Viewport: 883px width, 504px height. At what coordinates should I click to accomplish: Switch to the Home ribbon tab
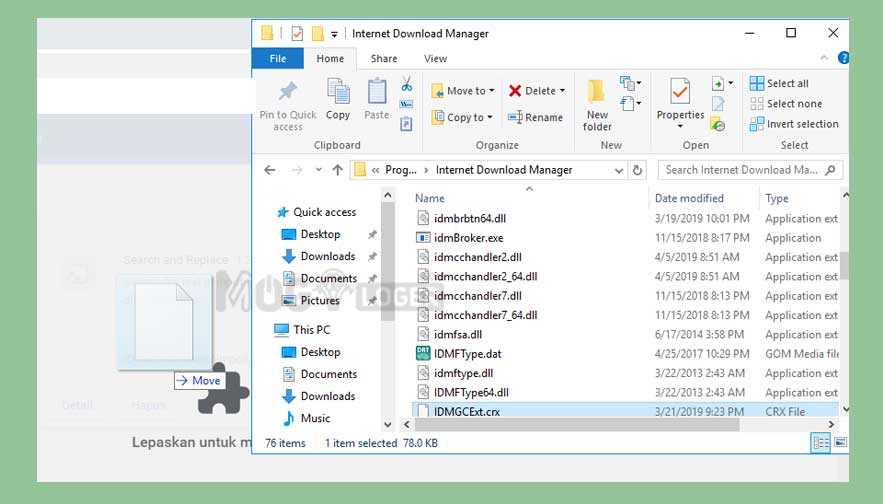(330, 59)
